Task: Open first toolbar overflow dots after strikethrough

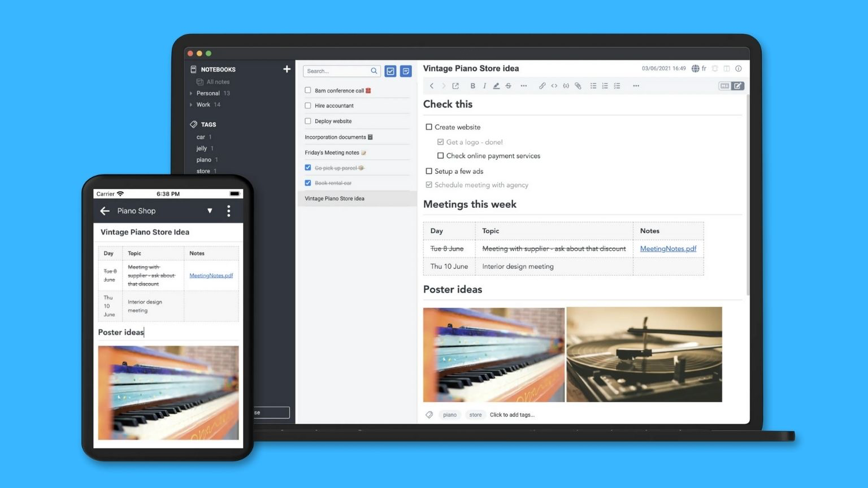Action: [x=524, y=86]
